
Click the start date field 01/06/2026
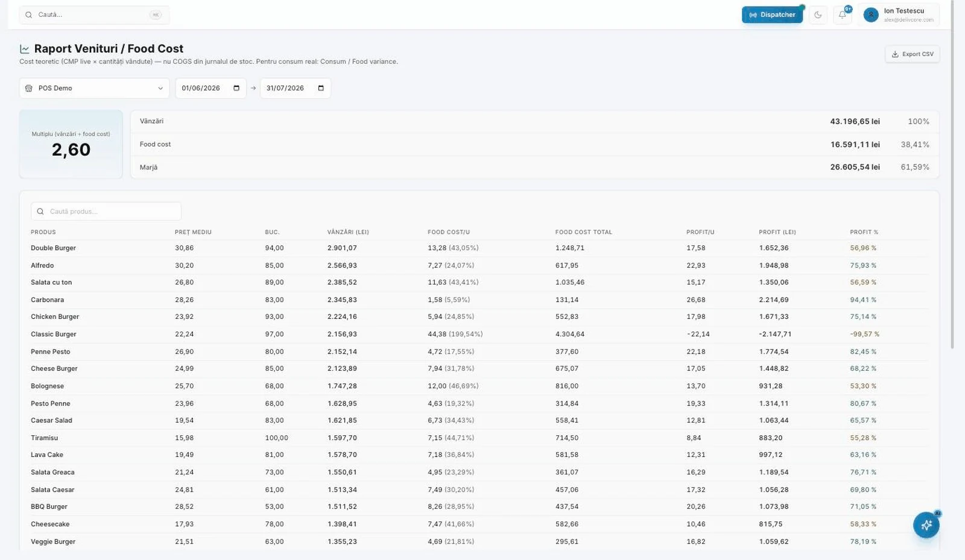[x=210, y=88]
